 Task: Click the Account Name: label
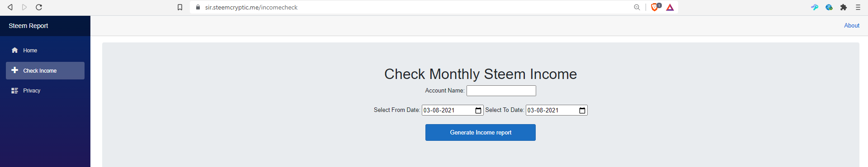click(x=445, y=91)
